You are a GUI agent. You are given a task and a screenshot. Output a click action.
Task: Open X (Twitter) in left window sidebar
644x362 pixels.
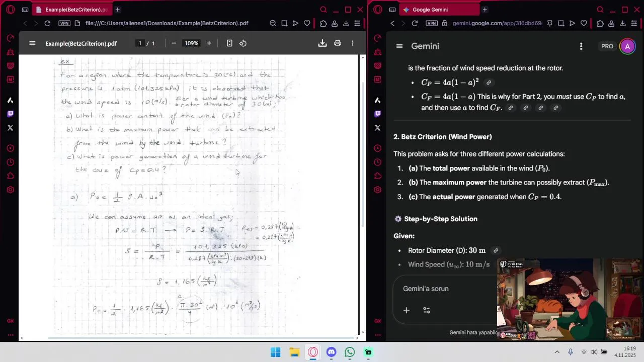pyautogui.click(x=11, y=128)
